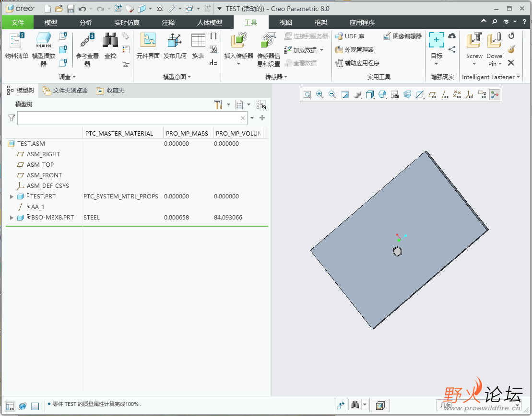Viewport: 532px width, 416px height.
Task: Launch the 模型播放器 model player
Action: pos(44,49)
